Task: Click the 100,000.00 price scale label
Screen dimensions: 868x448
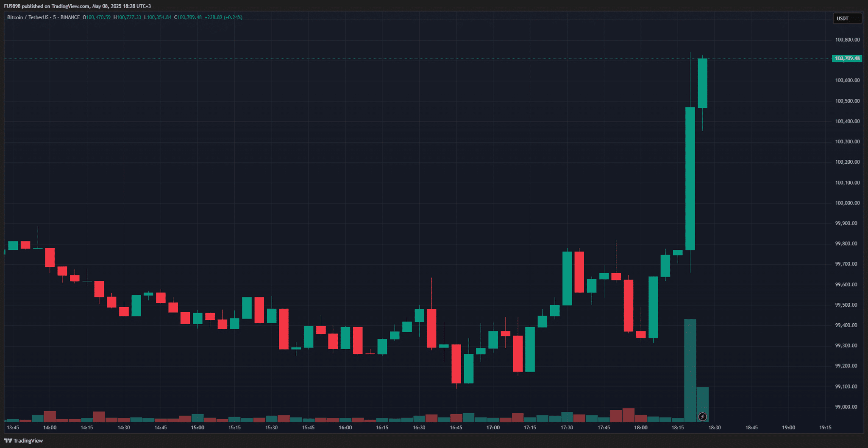Action: pyautogui.click(x=847, y=203)
